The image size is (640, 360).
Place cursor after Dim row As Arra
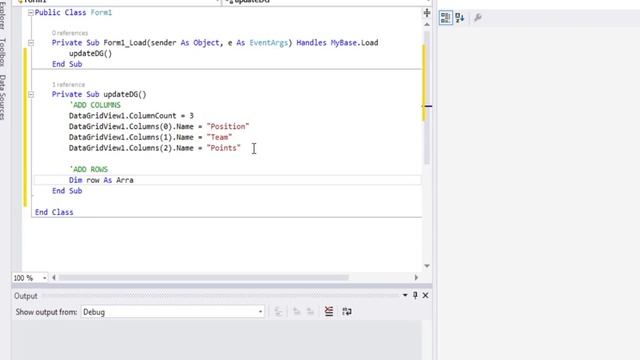click(134, 180)
